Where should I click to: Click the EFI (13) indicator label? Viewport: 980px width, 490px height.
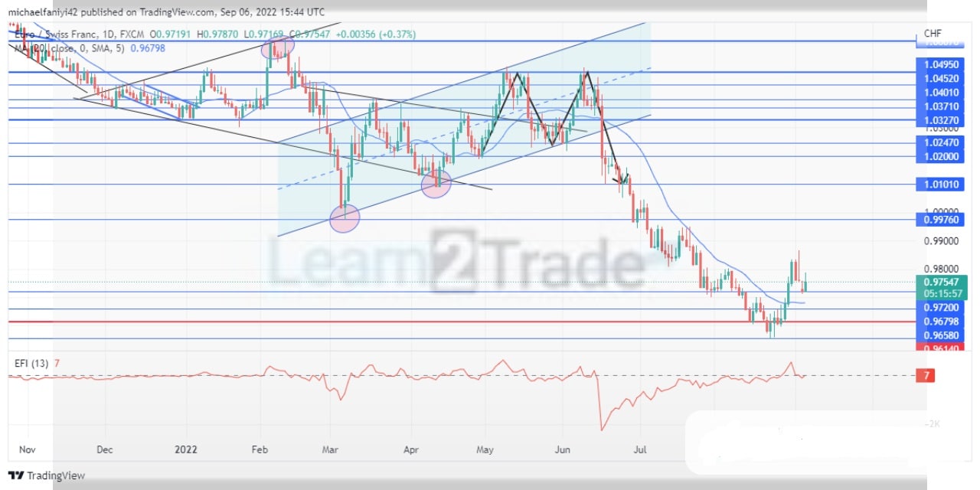[31, 363]
